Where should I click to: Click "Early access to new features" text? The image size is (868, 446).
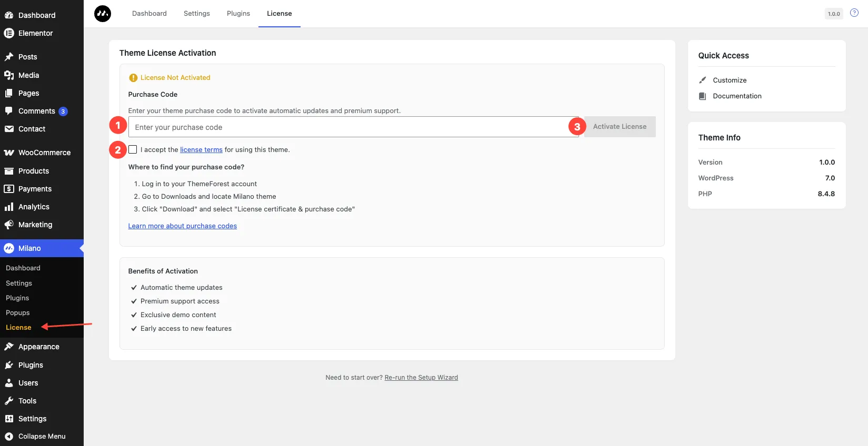pos(186,329)
